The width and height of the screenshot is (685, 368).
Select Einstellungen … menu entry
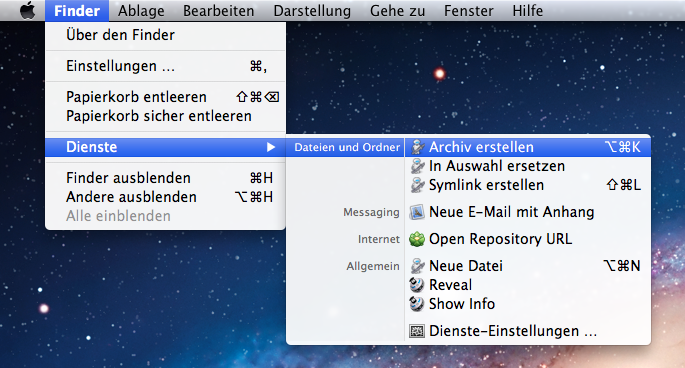(x=166, y=66)
